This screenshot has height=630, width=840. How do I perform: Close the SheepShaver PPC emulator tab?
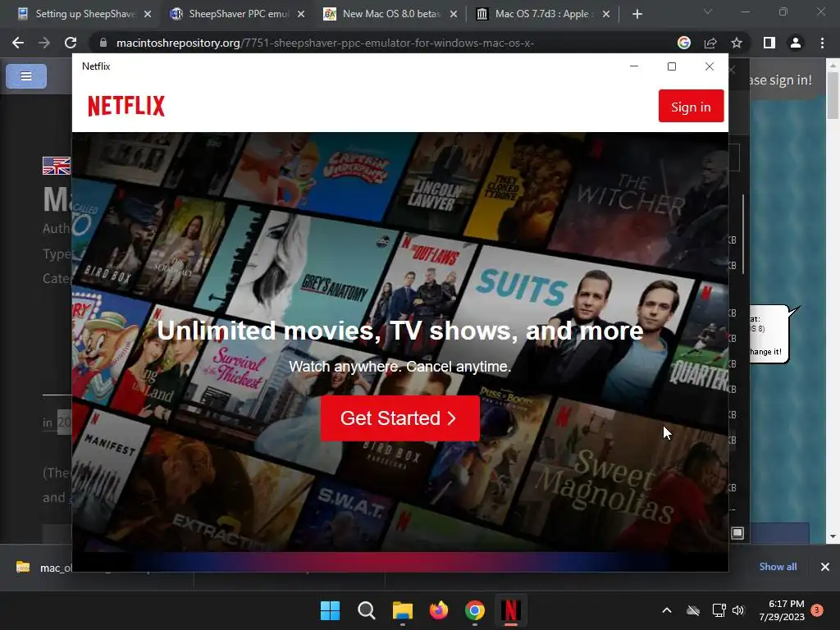pyautogui.click(x=301, y=14)
